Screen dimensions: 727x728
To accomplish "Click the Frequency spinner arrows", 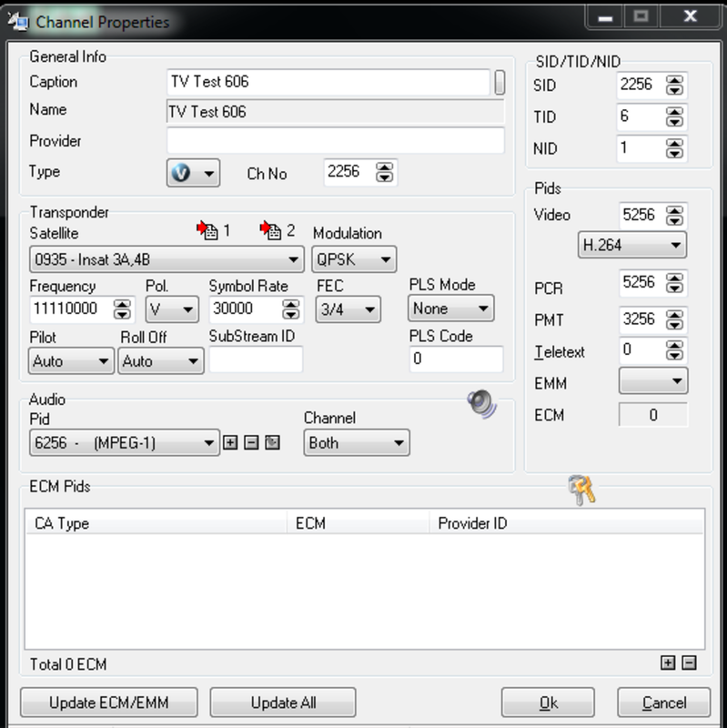I will click(122, 308).
